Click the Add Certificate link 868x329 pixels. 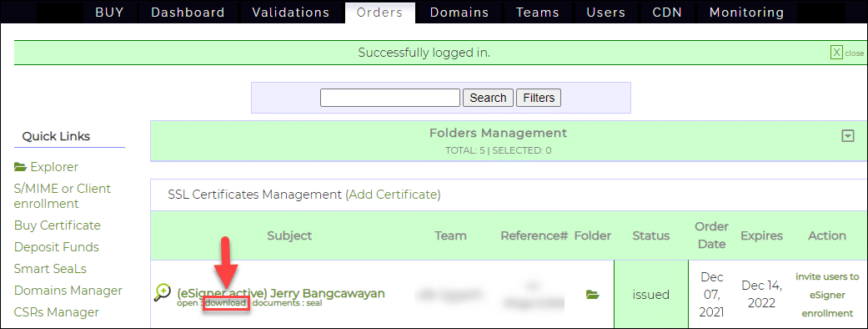pos(393,195)
